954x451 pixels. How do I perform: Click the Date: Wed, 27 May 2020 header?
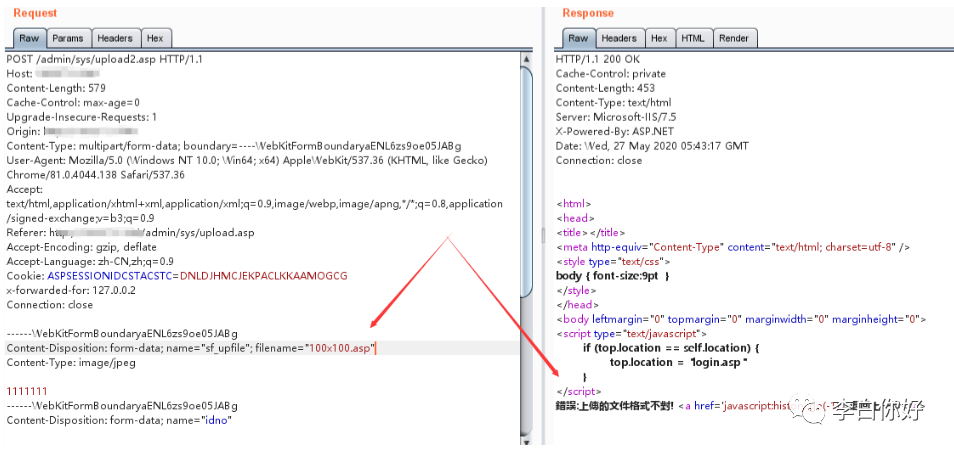point(652,146)
